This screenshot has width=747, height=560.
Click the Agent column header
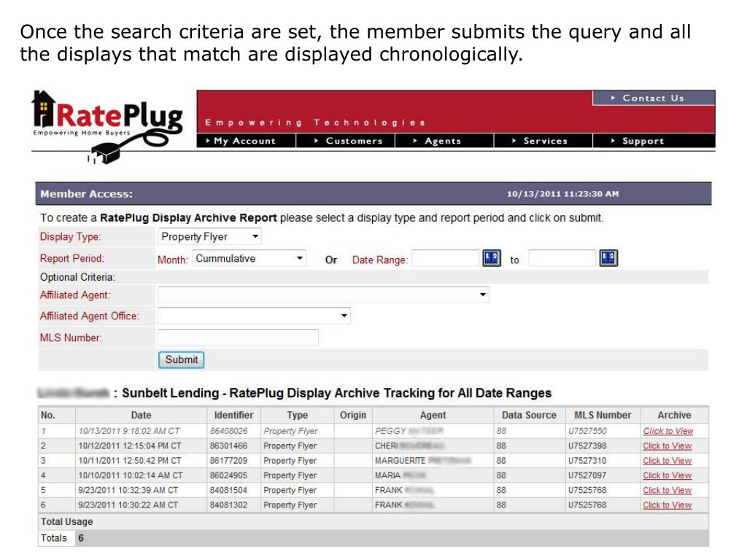click(433, 415)
